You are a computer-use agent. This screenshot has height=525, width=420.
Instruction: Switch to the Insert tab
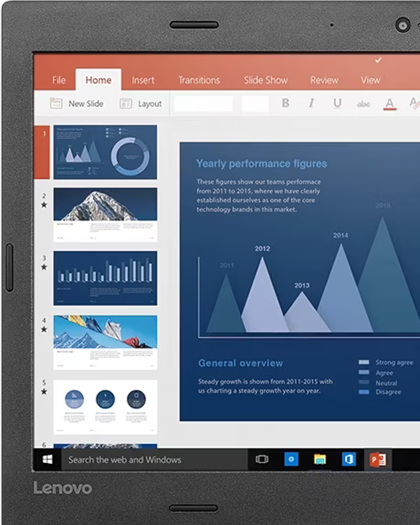(143, 80)
